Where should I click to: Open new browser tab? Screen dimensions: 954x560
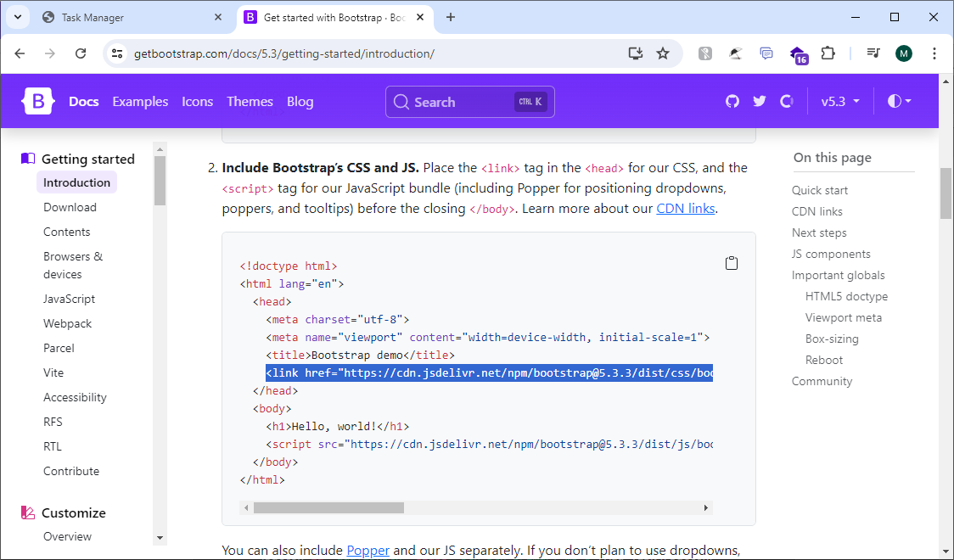450,17
